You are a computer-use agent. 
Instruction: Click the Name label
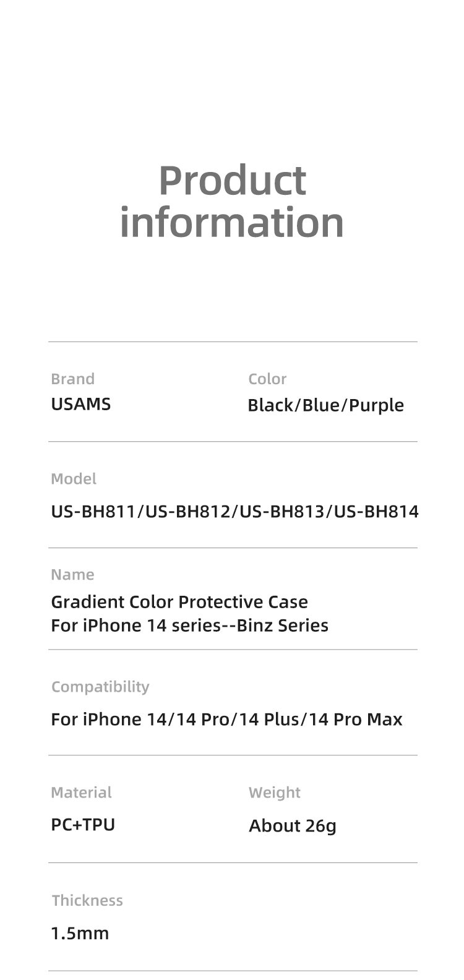pyautogui.click(x=72, y=574)
